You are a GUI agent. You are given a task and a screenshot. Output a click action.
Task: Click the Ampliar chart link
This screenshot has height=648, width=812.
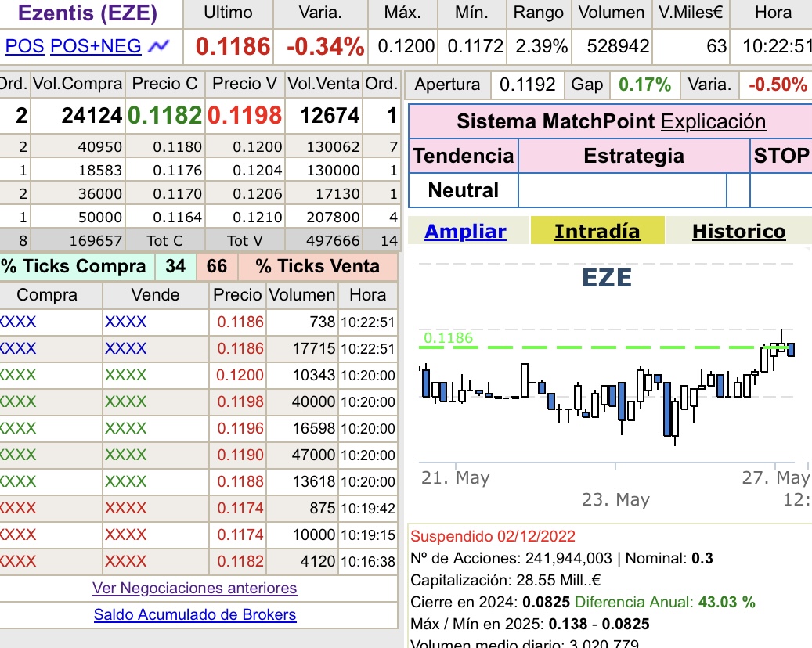[465, 232]
